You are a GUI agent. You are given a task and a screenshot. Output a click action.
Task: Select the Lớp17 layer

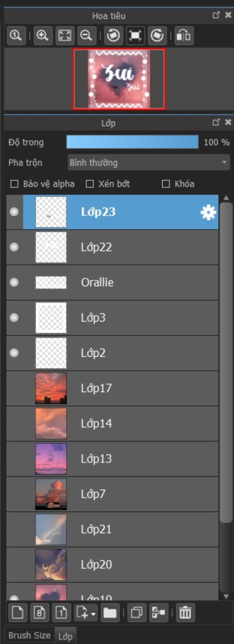(x=112, y=389)
